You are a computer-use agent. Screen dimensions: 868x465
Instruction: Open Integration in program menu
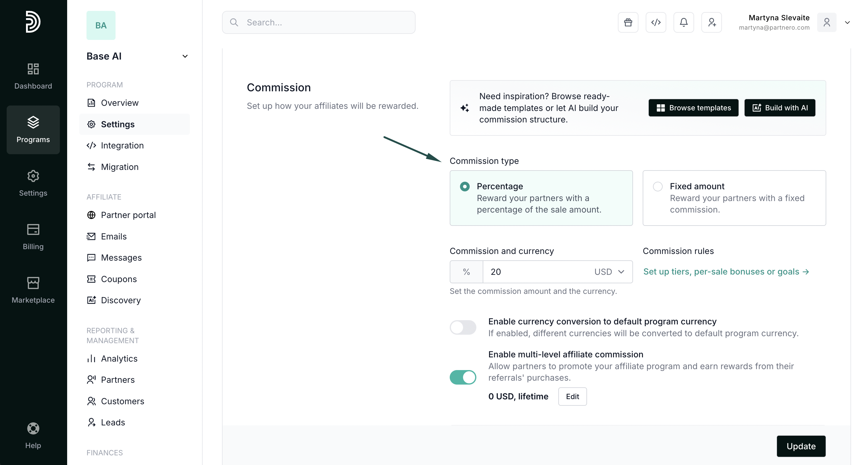(x=122, y=145)
